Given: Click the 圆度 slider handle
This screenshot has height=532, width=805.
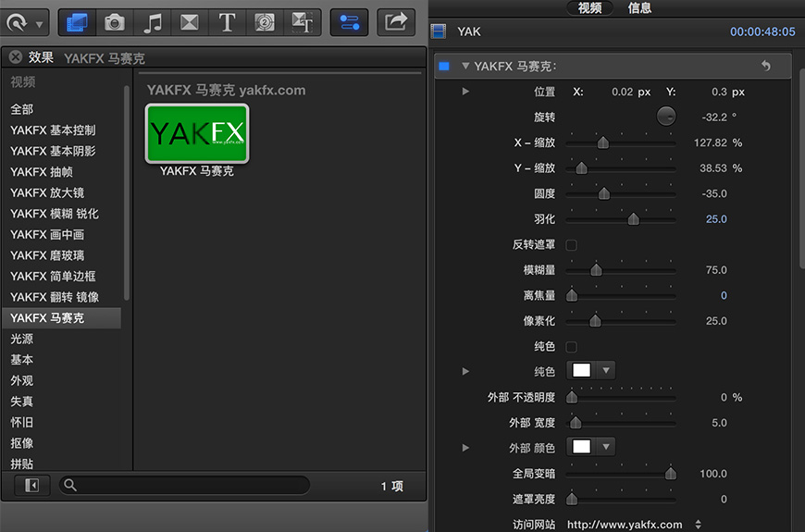Looking at the screenshot, I should 603,193.
